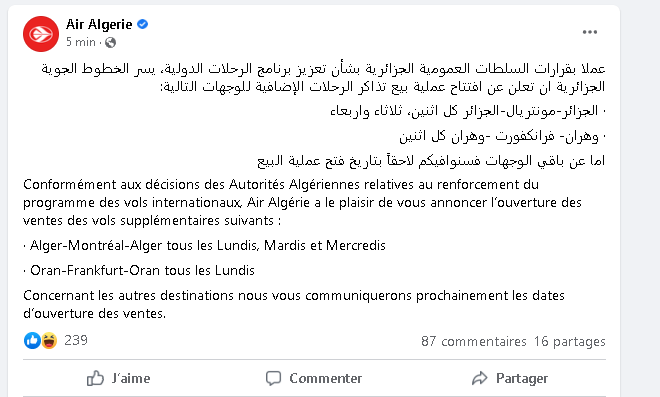The image size is (660, 397).
Task: Click the blue like reaction icon
Action: pos(32,340)
